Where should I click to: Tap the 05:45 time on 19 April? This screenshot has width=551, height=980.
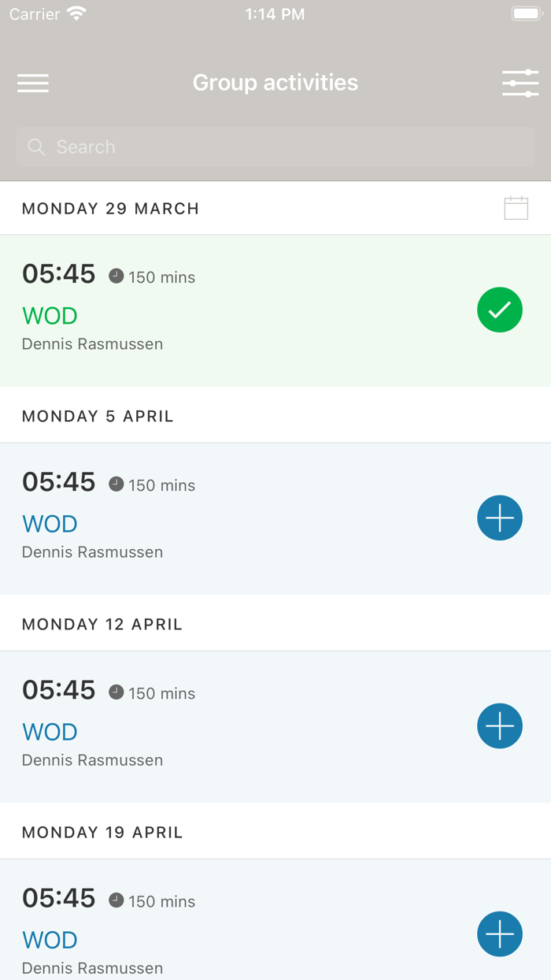coord(59,898)
